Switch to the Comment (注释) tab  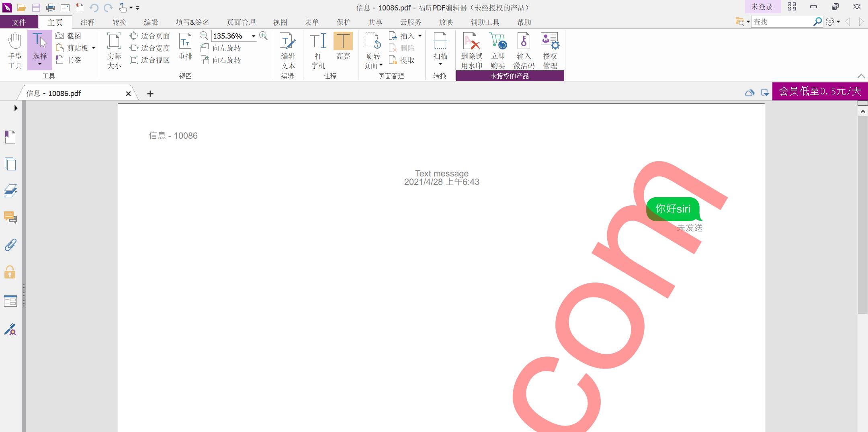tap(87, 22)
